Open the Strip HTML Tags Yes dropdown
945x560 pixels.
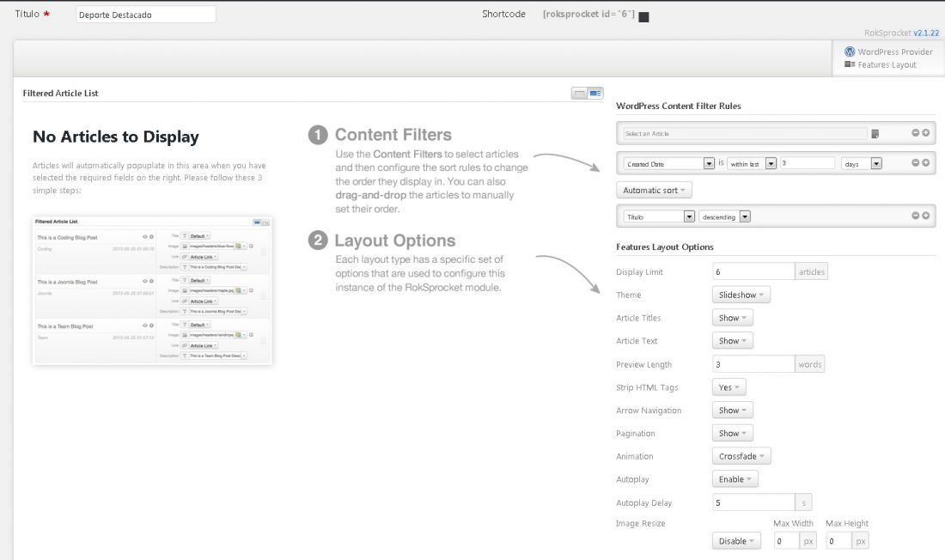[x=729, y=387]
